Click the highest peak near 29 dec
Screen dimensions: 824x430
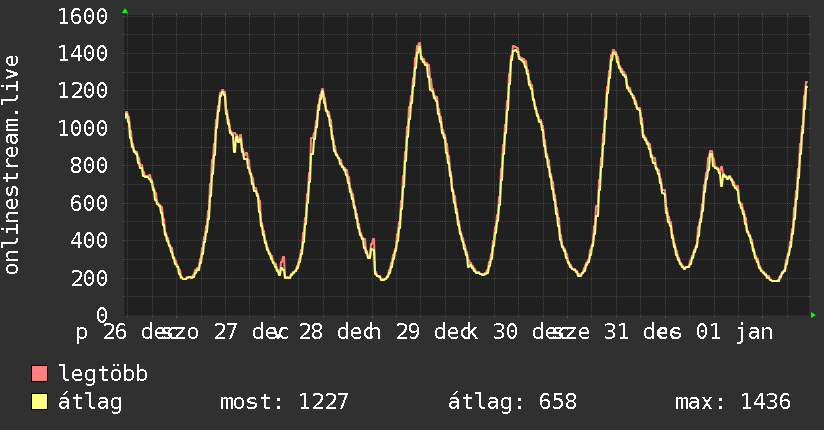coord(419,45)
